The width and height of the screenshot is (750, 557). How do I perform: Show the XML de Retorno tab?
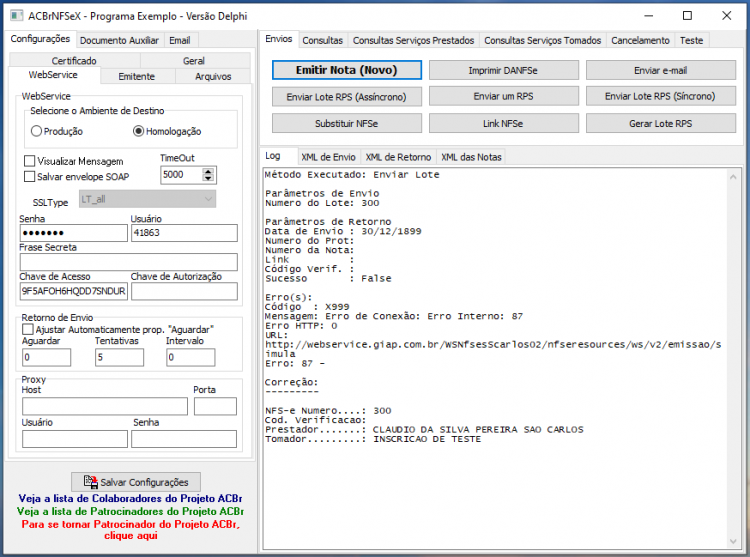point(398,157)
